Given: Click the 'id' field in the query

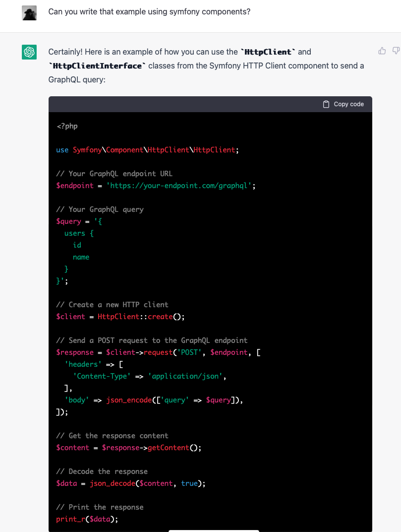Looking at the screenshot, I should coord(77,245).
